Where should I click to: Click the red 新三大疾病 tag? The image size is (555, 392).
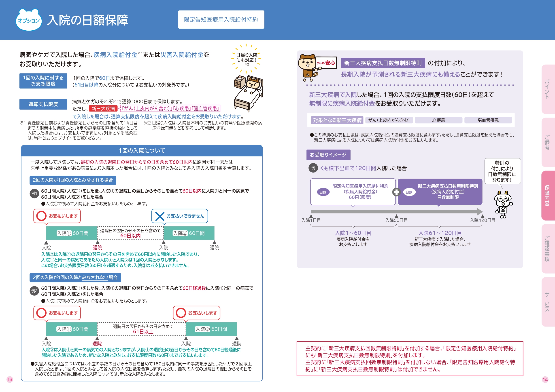coord(103,109)
